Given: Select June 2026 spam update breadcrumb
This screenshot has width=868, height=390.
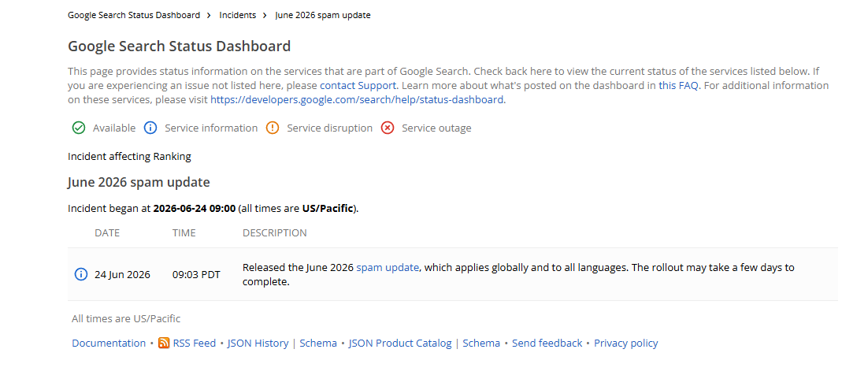Looking at the screenshot, I should click(x=323, y=15).
